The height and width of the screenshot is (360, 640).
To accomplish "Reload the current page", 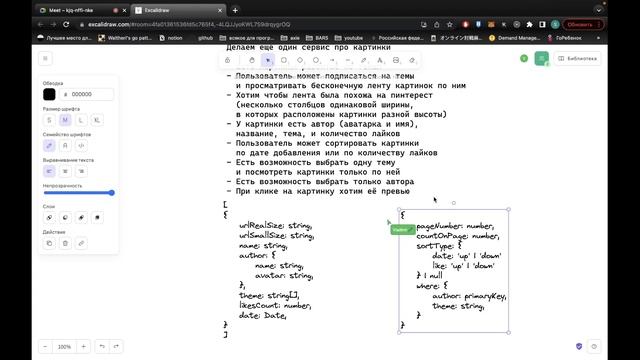I will 66,24.
